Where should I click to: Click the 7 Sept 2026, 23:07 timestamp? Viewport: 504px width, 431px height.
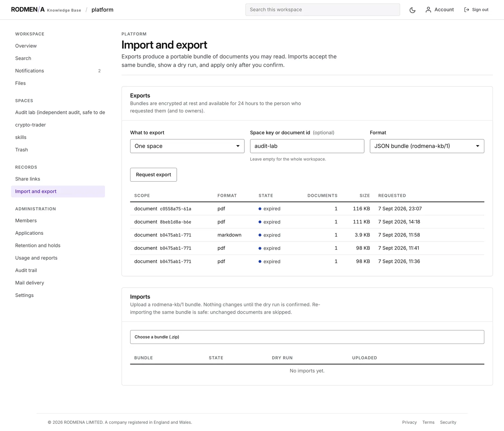click(x=400, y=209)
